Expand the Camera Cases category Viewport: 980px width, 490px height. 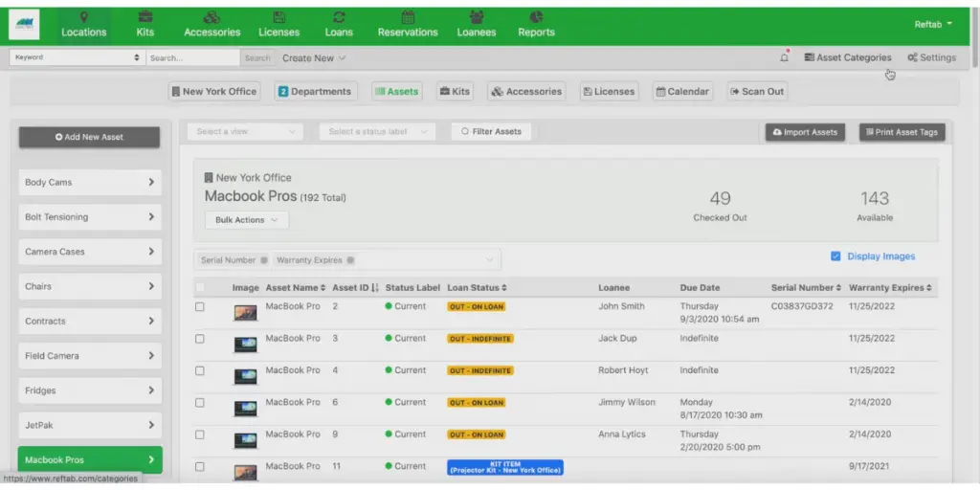pyautogui.click(x=90, y=252)
